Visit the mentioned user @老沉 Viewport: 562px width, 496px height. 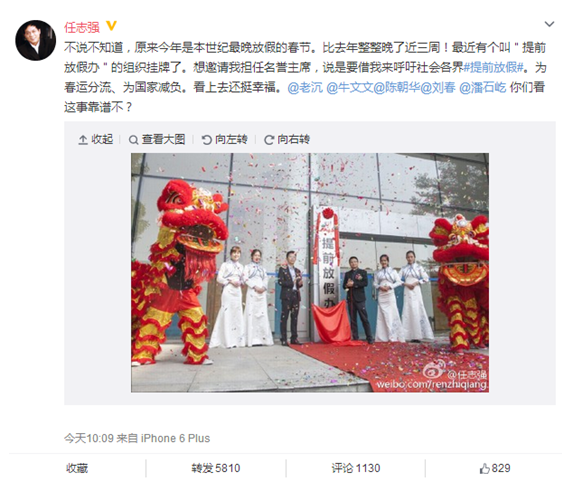pos(305,87)
